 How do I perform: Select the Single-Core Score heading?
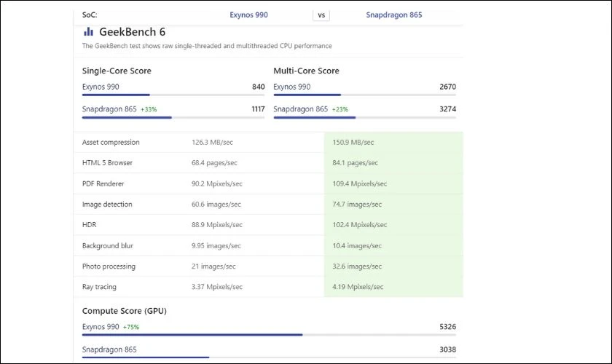coord(117,71)
